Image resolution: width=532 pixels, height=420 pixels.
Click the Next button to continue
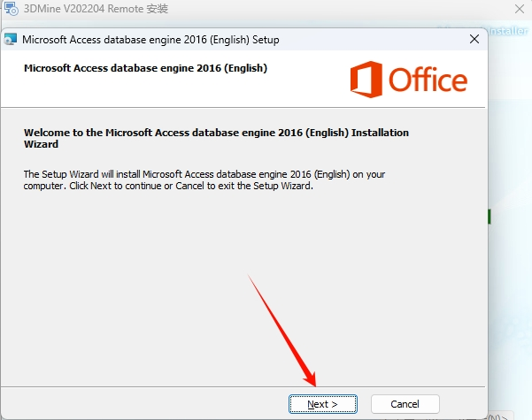click(x=322, y=404)
